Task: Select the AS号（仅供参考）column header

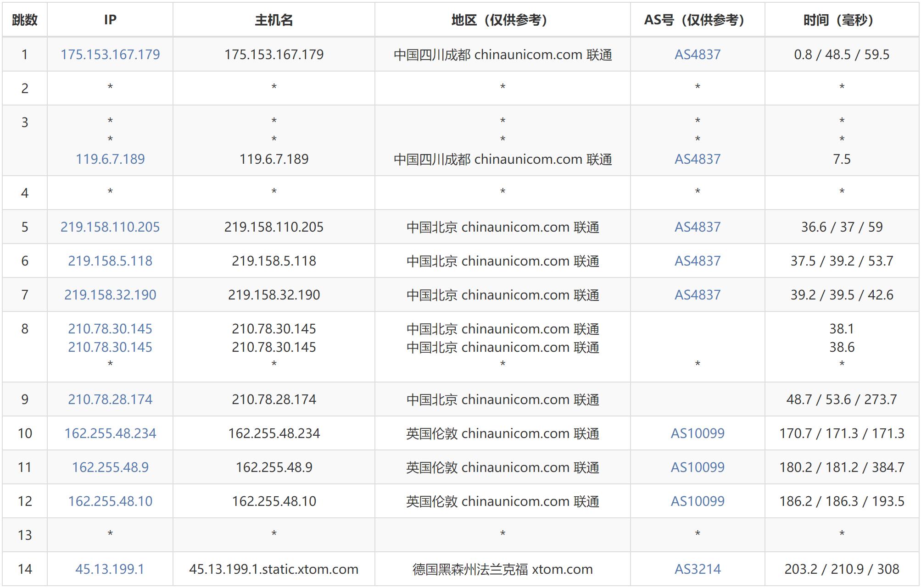Action: click(698, 20)
